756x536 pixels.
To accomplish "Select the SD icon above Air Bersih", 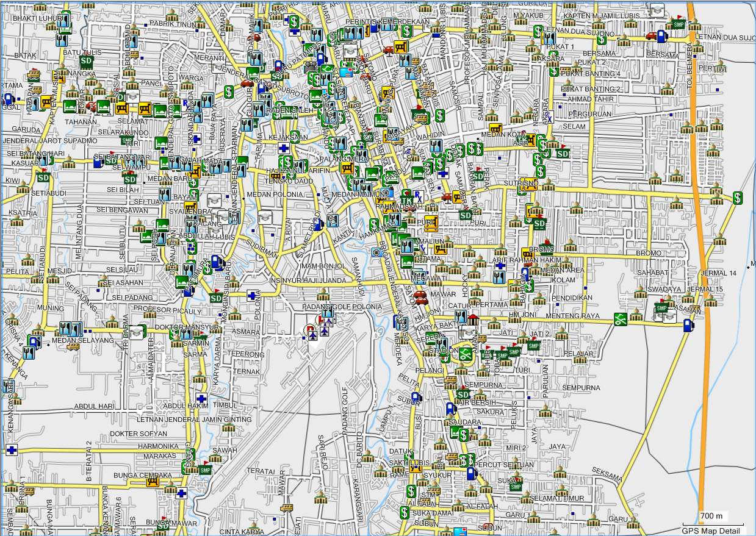I will (463, 395).
